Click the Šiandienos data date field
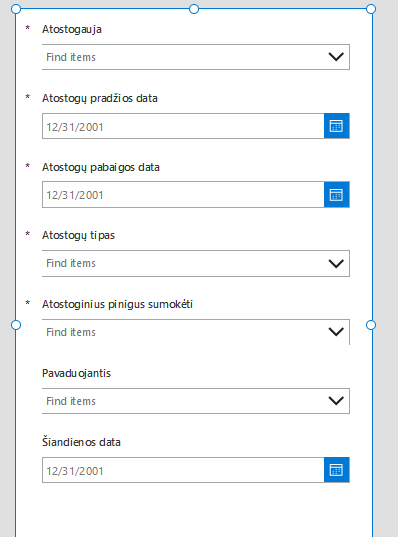Screen dimensions: 398x537 coord(183,470)
